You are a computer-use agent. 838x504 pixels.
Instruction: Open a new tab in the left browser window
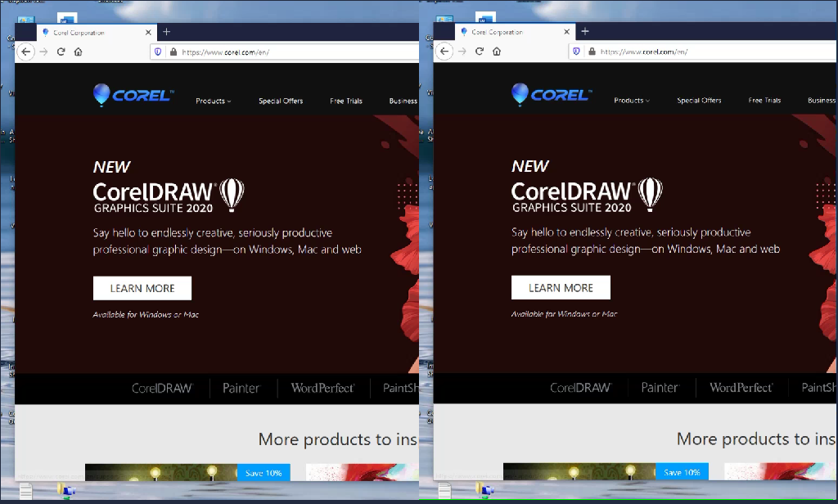click(x=167, y=32)
